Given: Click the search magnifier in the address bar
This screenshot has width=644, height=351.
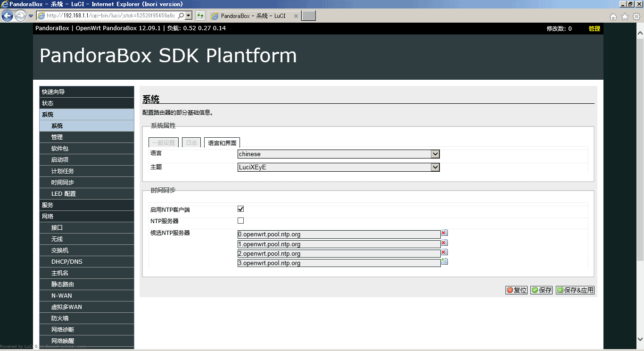Looking at the screenshot, I should (x=181, y=16).
